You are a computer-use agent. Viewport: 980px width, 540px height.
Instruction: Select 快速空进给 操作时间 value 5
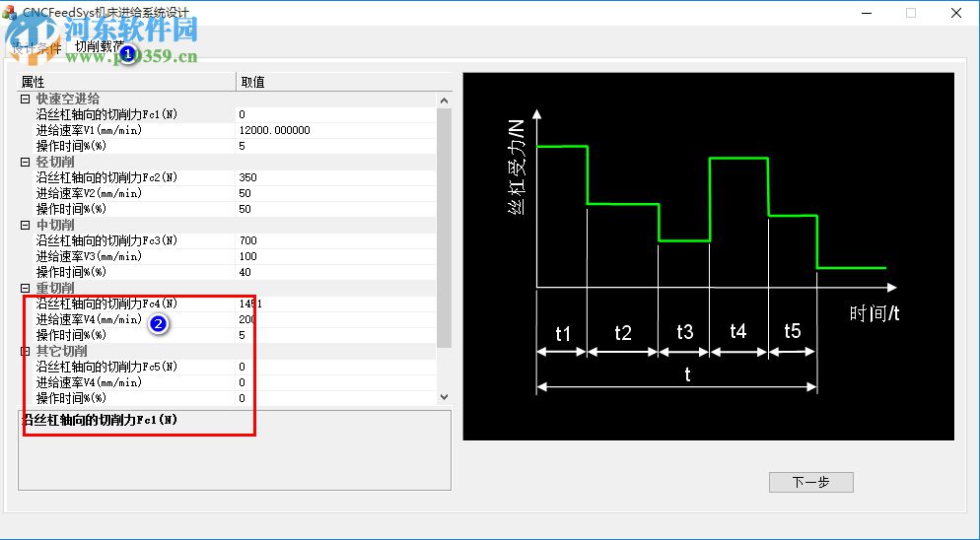tap(335, 146)
